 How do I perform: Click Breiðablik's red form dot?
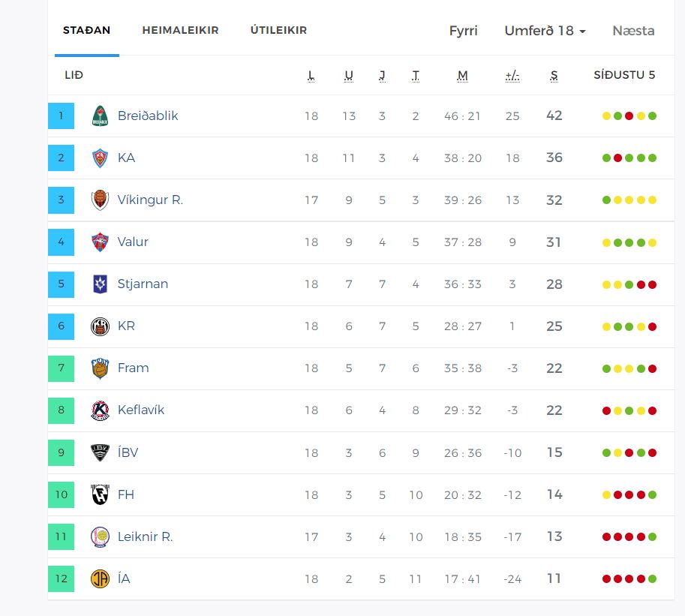click(629, 116)
